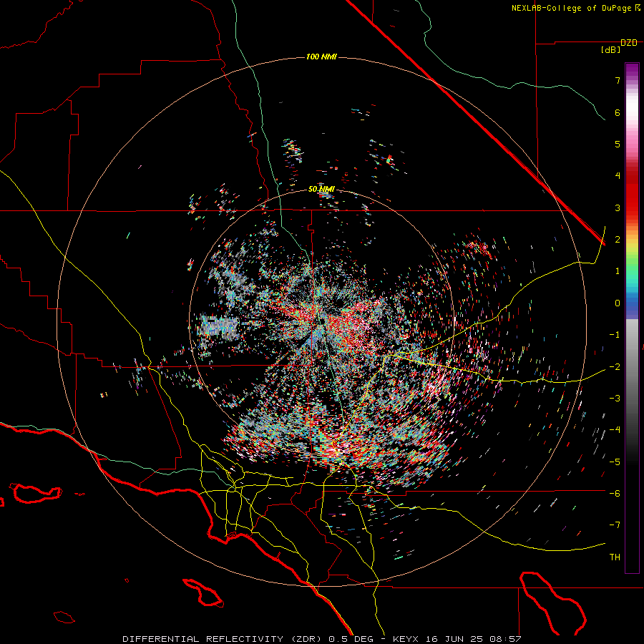Click the -3 tick label on the color scale
Viewport: 644px width, 644px height.
(615, 399)
